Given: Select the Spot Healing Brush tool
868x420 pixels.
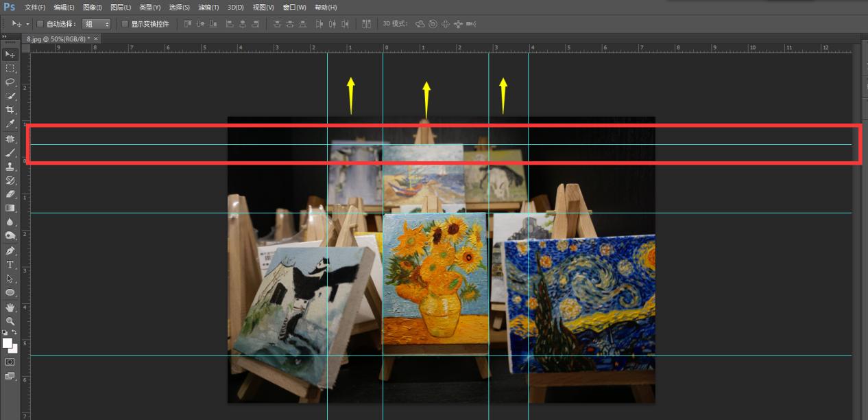Looking at the screenshot, I should click(10, 139).
